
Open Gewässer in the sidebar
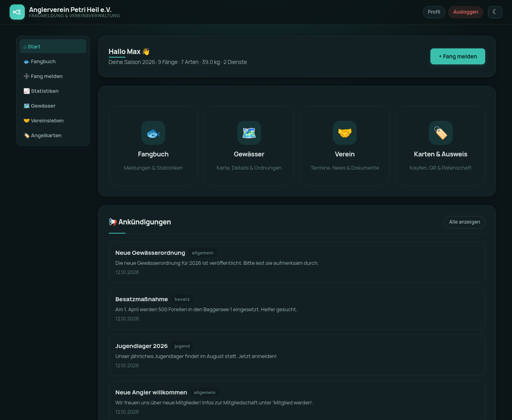(53, 106)
